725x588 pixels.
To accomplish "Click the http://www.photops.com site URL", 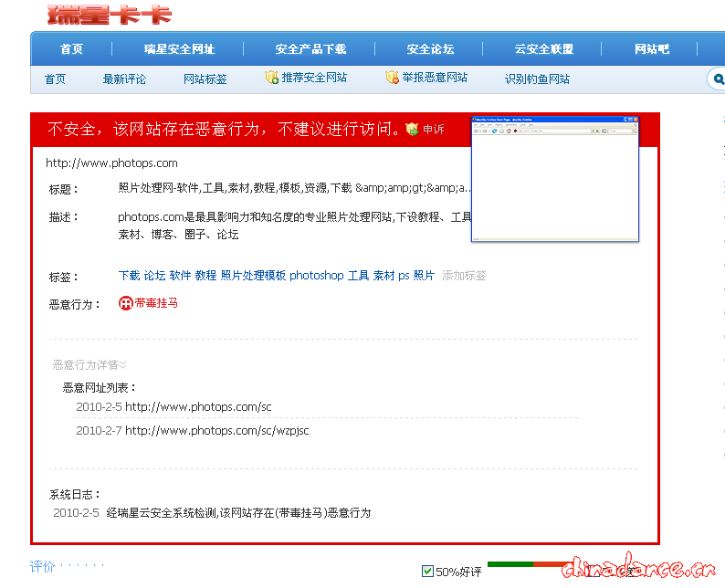I will pyautogui.click(x=111, y=163).
